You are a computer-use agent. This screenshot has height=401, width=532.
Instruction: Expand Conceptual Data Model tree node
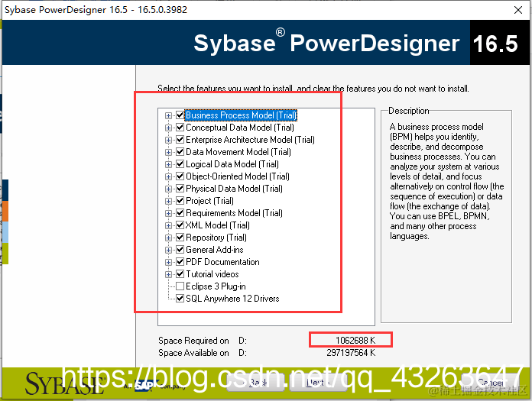168,128
